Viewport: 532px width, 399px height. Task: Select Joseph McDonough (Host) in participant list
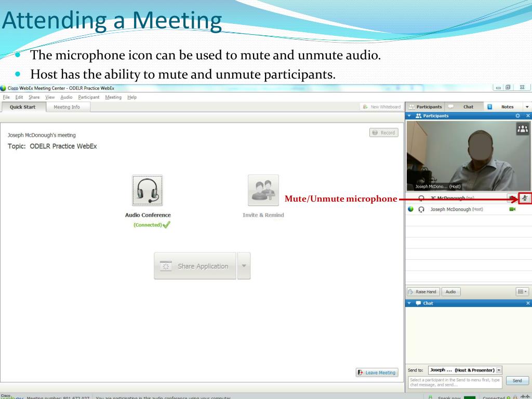coord(468,209)
